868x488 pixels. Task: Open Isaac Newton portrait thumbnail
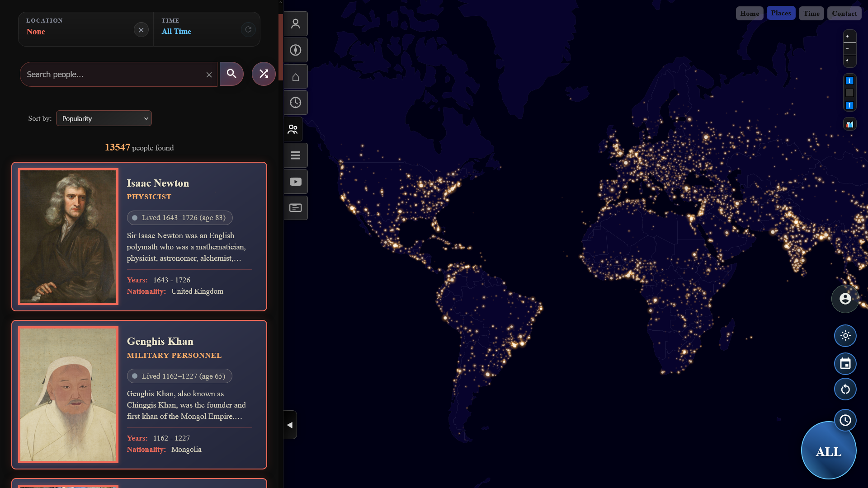[68, 236]
